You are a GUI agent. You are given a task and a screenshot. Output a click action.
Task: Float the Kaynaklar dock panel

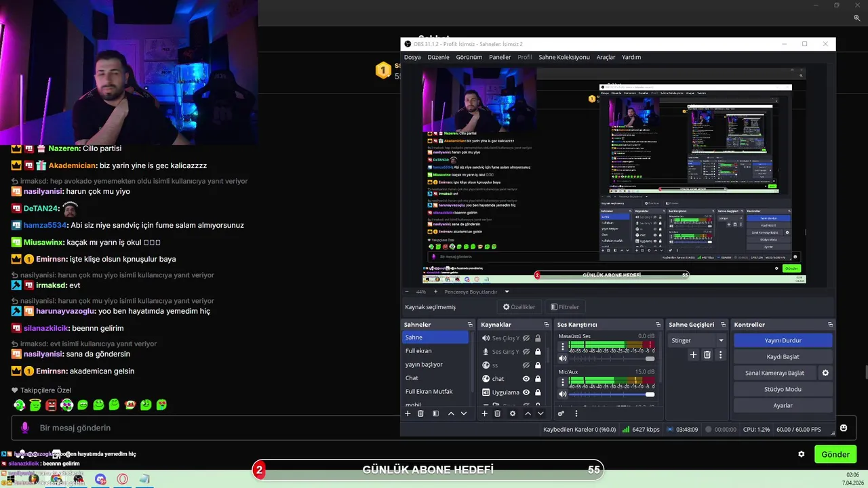pyautogui.click(x=547, y=325)
